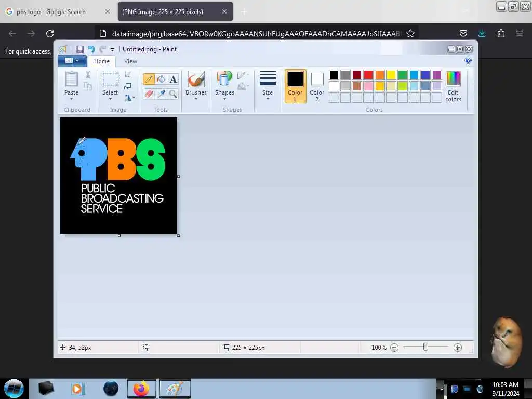Image resolution: width=532 pixels, height=399 pixels.
Task: Click the Rotate or flip icon
Action: click(x=128, y=98)
